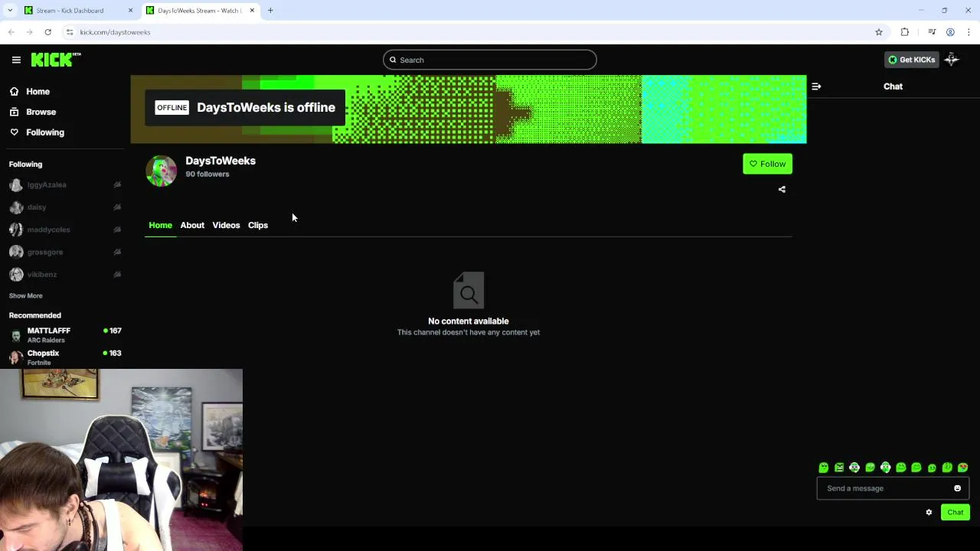Click the 90 followers text
Viewport: 980px width, 551px height.
click(x=207, y=174)
